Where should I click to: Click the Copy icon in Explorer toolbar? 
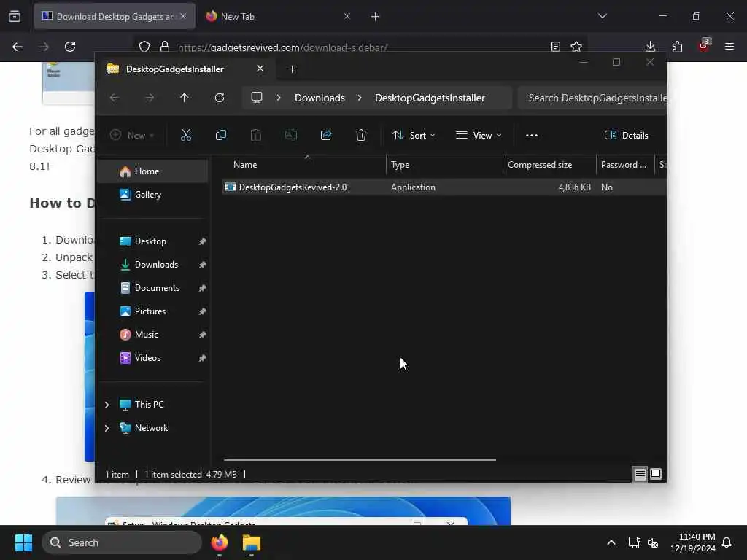220,135
